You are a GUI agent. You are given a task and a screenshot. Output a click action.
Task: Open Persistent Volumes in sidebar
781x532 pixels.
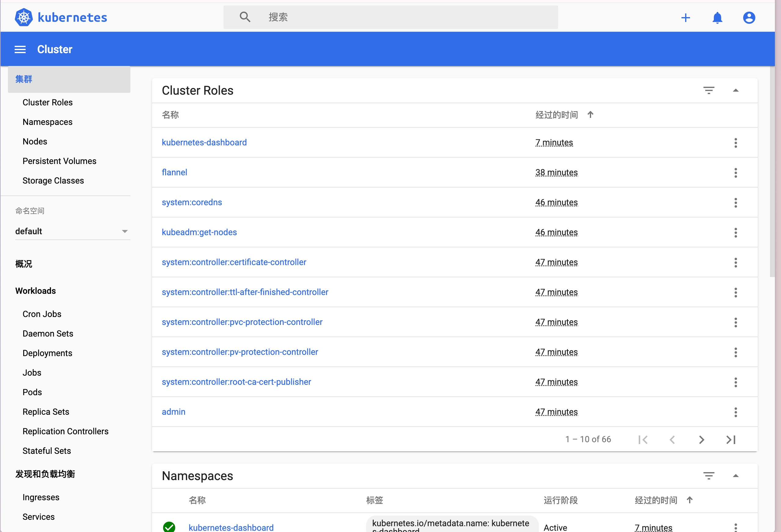coord(59,161)
